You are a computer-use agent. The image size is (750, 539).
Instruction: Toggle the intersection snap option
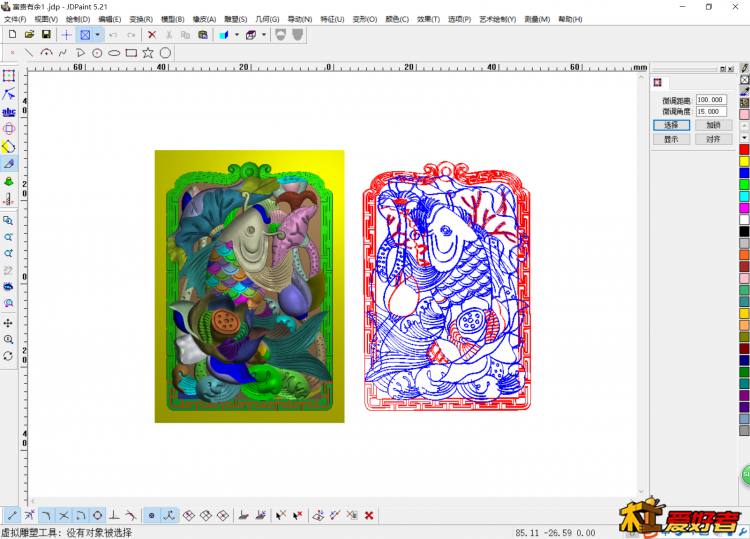tap(64, 515)
